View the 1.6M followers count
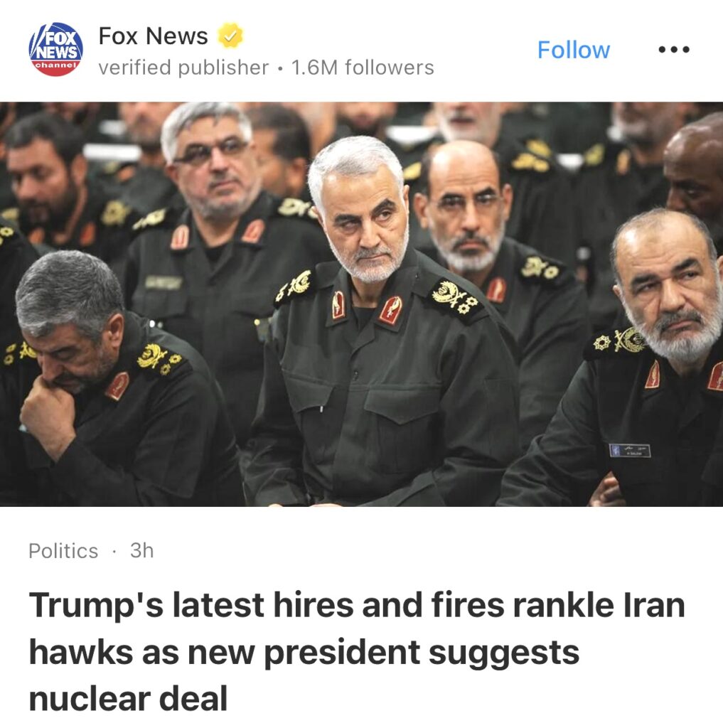The image size is (723, 728). 363,68
